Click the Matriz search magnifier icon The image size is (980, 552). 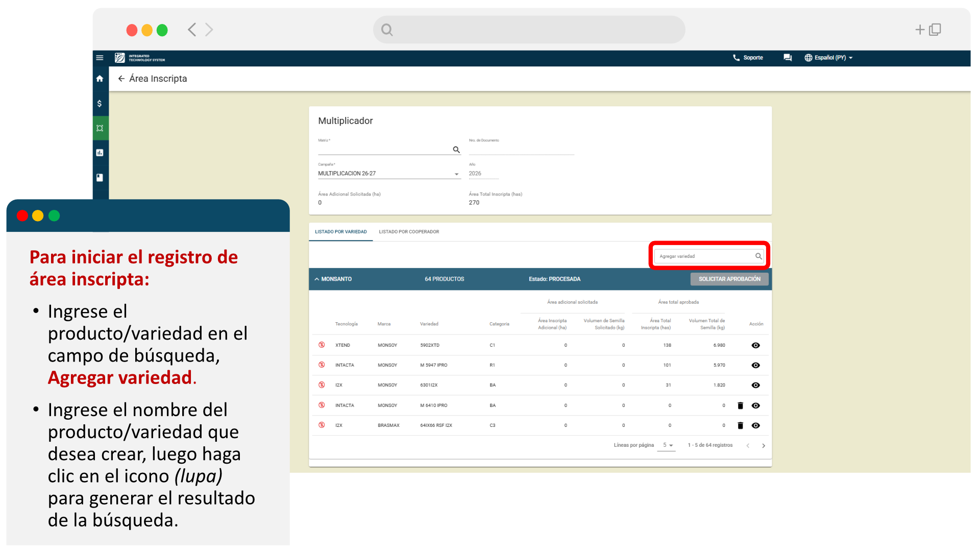[x=456, y=150]
